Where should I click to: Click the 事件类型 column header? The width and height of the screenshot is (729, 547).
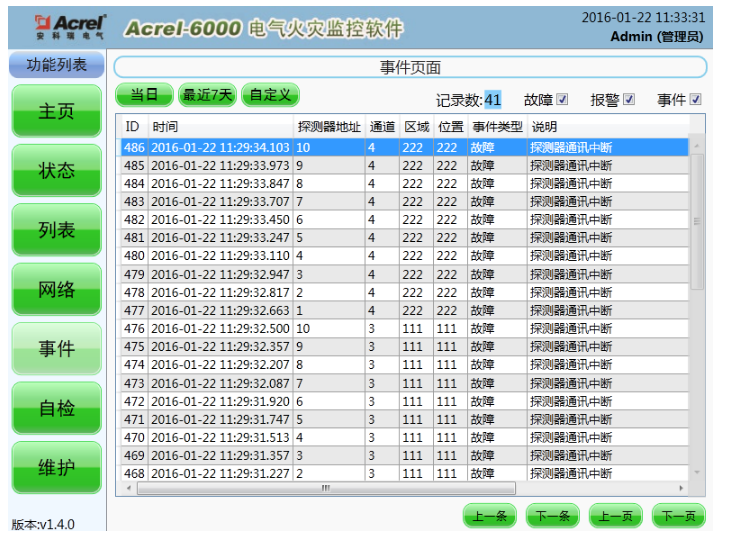[x=497, y=126]
